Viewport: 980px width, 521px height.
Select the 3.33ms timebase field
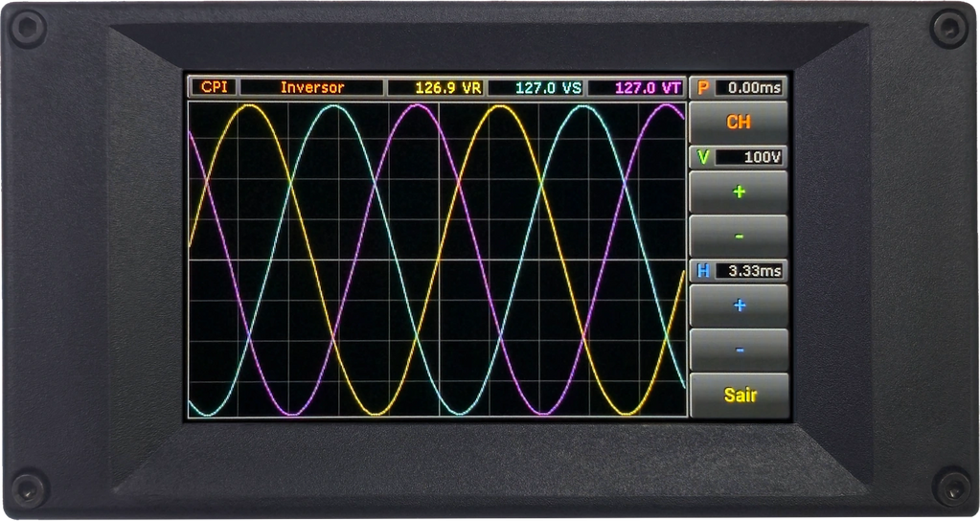(751, 271)
